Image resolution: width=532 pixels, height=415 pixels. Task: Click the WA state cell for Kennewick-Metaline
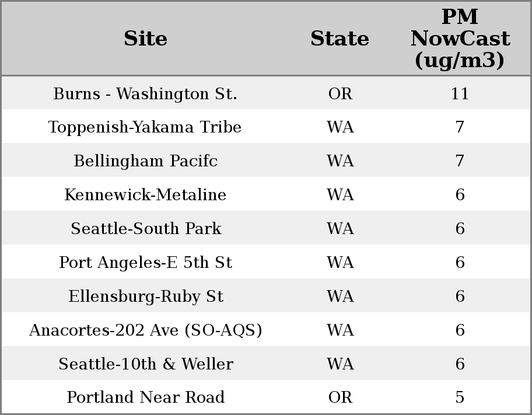click(x=340, y=195)
